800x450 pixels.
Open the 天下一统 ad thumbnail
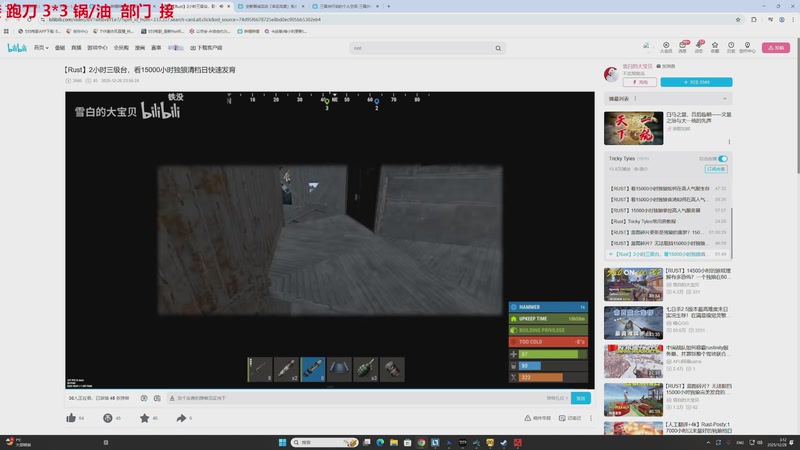[x=633, y=128]
